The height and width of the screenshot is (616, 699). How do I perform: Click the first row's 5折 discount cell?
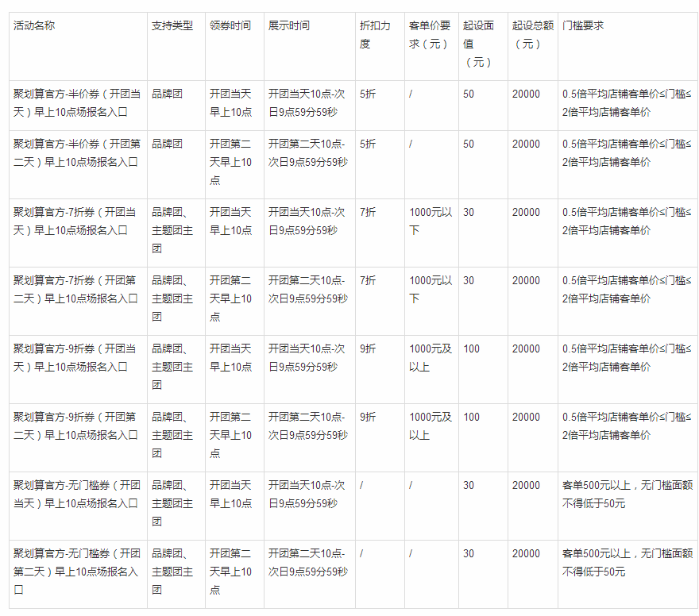coord(367,93)
